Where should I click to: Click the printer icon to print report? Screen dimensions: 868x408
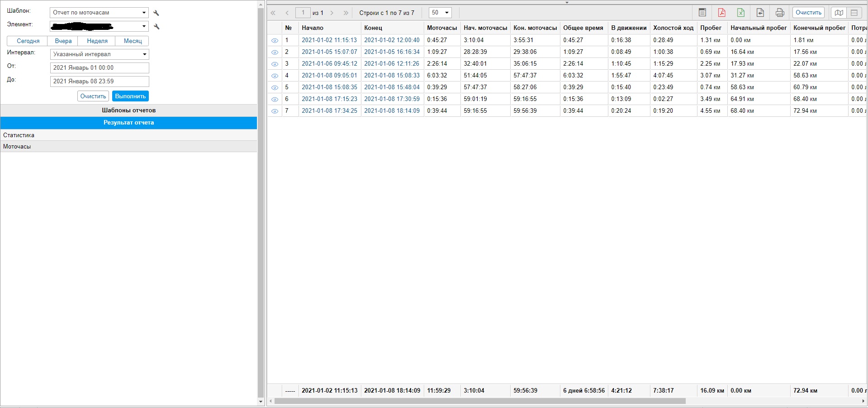tap(779, 13)
